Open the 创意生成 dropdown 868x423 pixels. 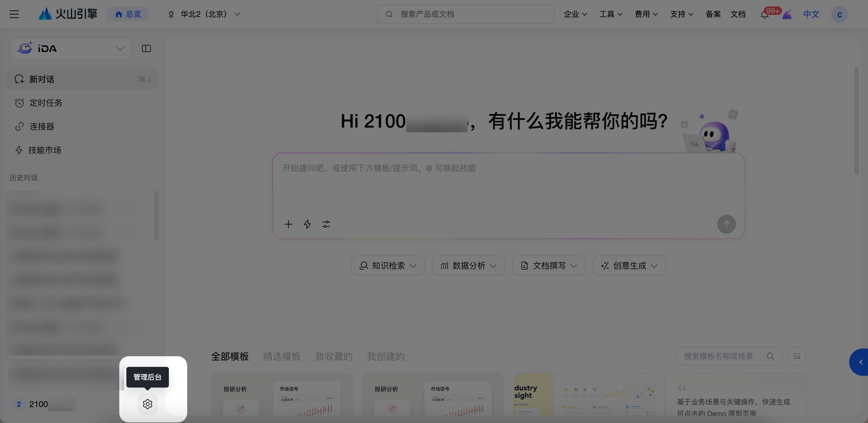(x=629, y=266)
